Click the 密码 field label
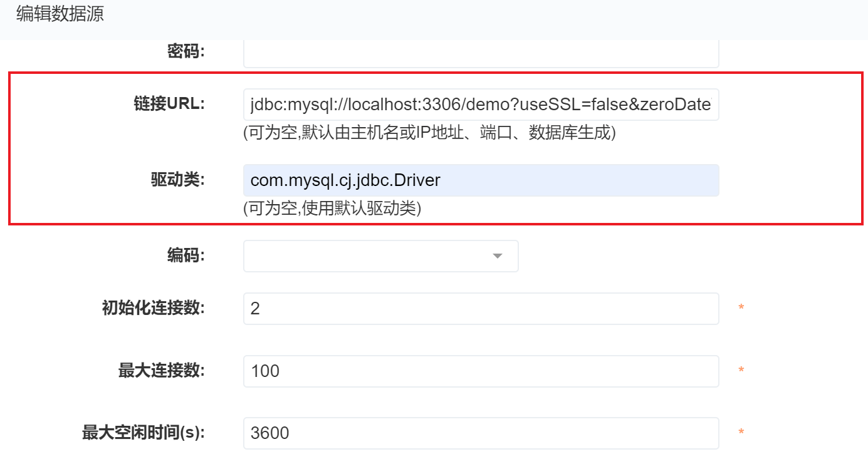This screenshot has width=868, height=464. (x=186, y=51)
